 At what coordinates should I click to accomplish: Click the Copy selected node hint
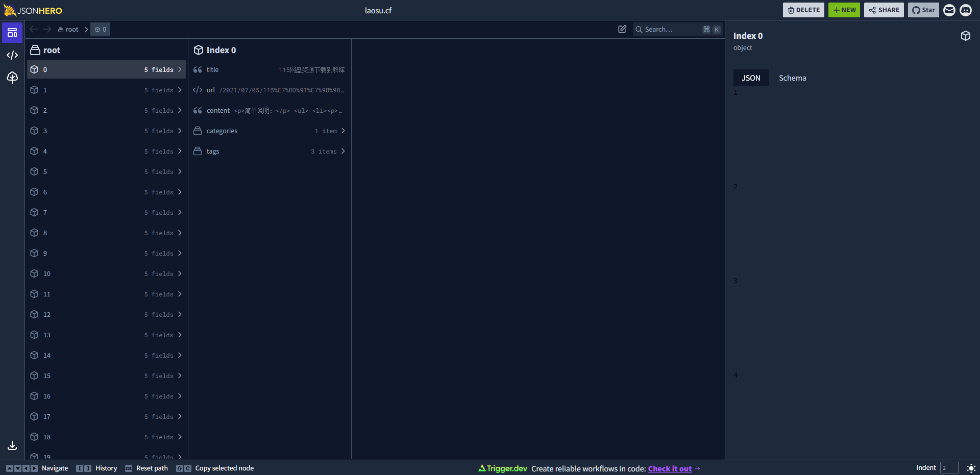tap(215, 468)
